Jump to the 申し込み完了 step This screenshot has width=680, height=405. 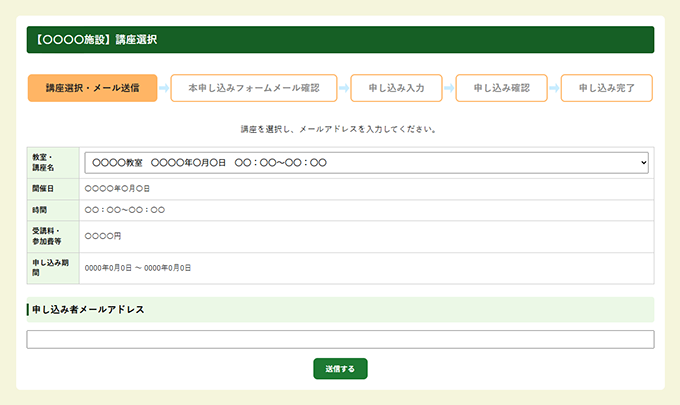pyautogui.click(x=606, y=88)
